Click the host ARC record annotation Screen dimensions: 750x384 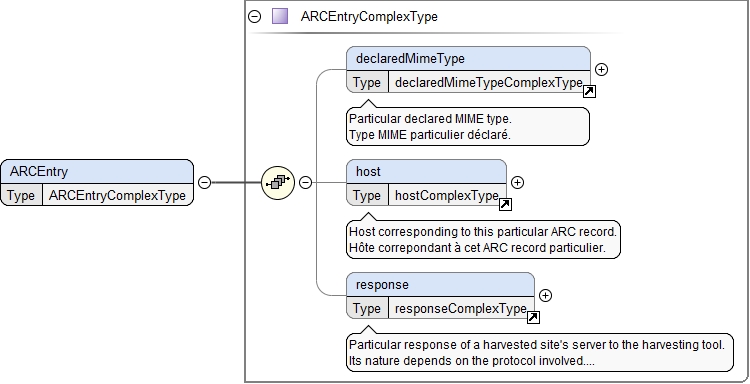(483, 240)
